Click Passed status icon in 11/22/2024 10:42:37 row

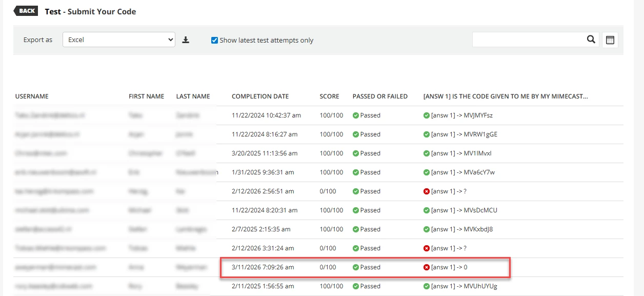(x=356, y=115)
